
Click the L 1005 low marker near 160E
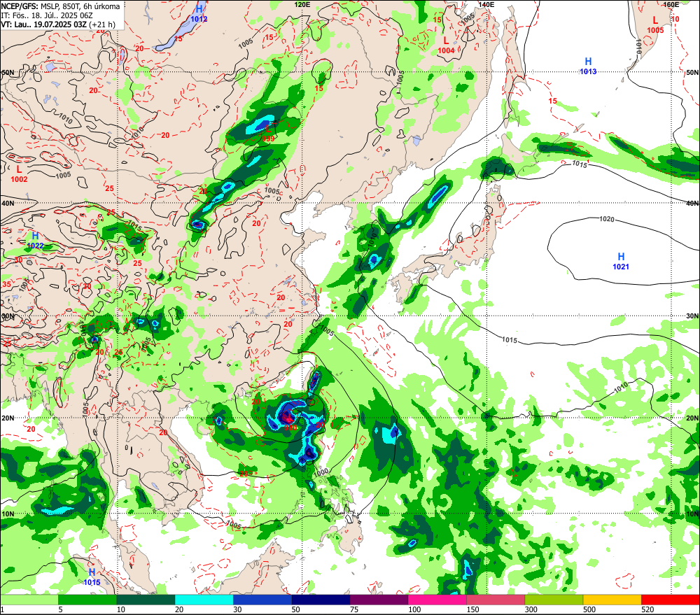[655, 25]
